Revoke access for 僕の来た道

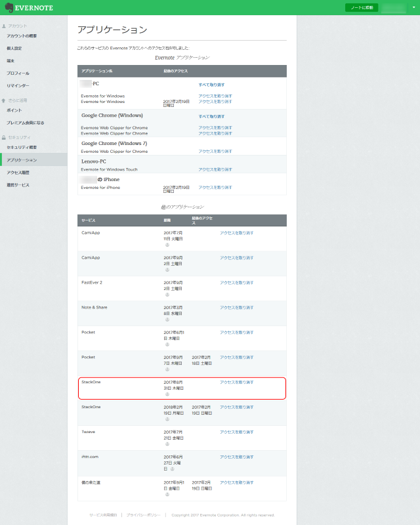point(236,482)
